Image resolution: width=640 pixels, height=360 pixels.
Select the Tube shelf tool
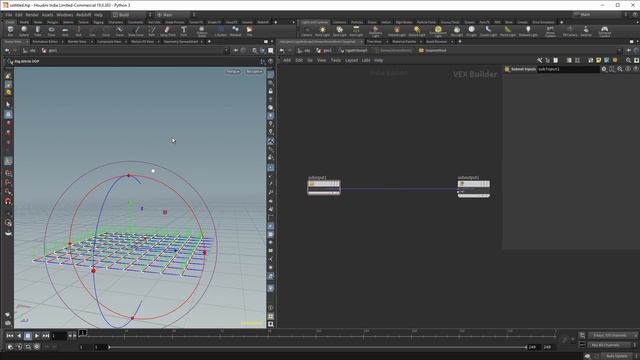pos(38,31)
